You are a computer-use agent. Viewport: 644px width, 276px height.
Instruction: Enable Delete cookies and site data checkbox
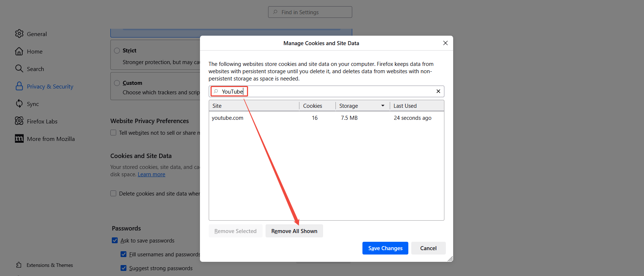[x=113, y=193]
